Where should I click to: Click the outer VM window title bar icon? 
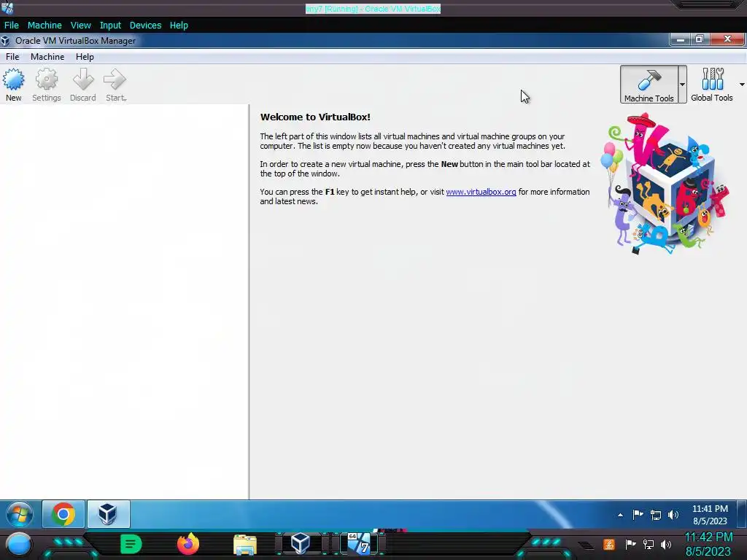pos(7,7)
